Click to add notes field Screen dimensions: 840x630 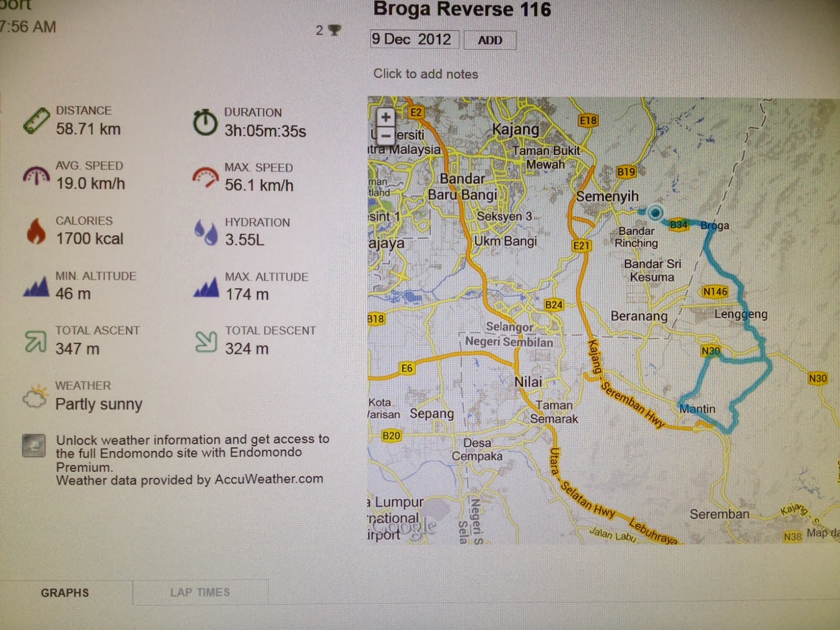426,74
